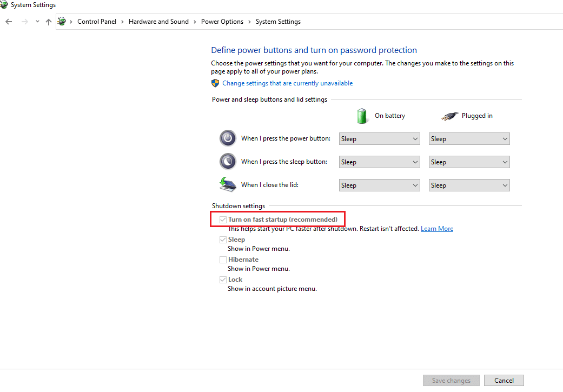This screenshot has width=563, height=392.
Task: Click the Control Panel icon in address bar
Action: click(x=62, y=22)
